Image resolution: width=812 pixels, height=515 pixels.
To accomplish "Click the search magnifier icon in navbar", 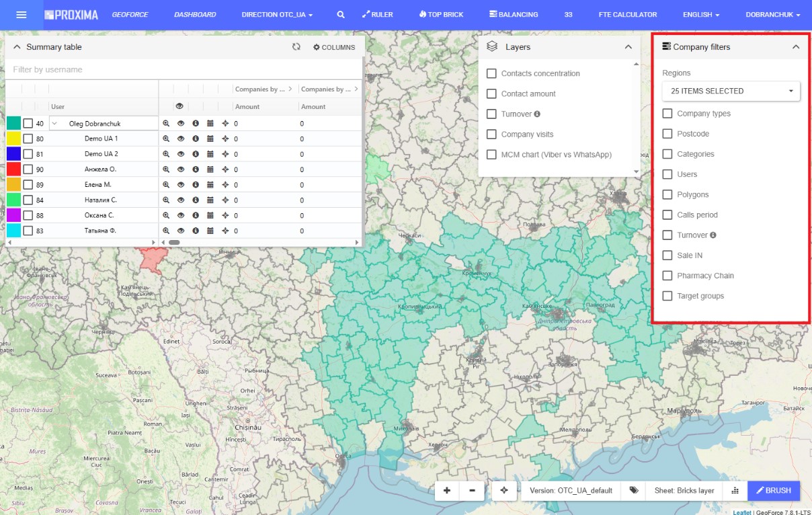I will pyautogui.click(x=341, y=14).
